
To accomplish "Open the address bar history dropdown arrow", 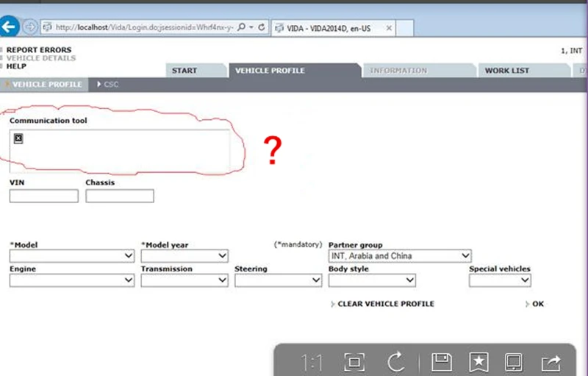I will pos(251,27).
